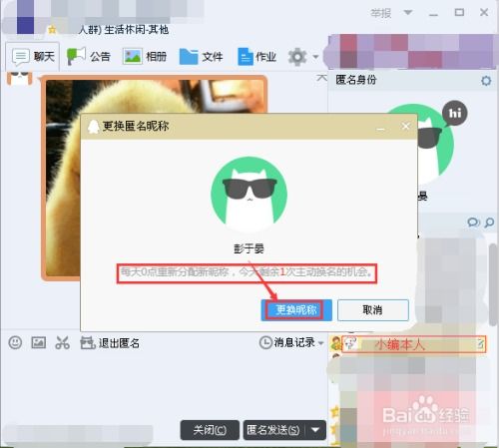Click the member search magnifier icon
This screenshot has width=499, height=448.
click(489, 223)
